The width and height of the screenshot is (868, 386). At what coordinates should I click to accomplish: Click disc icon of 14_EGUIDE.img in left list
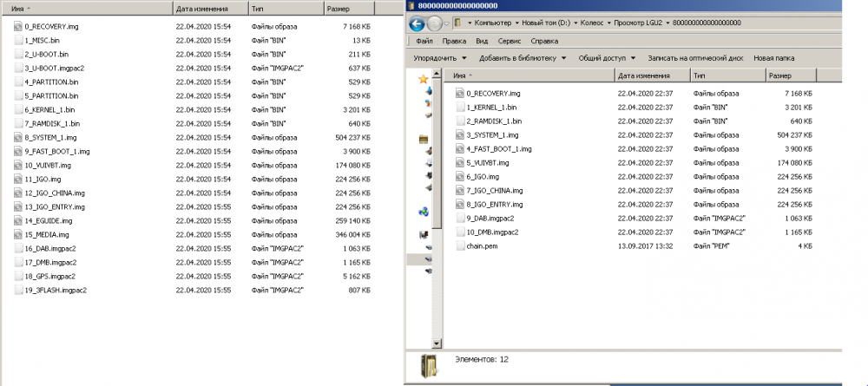(18, 220)
